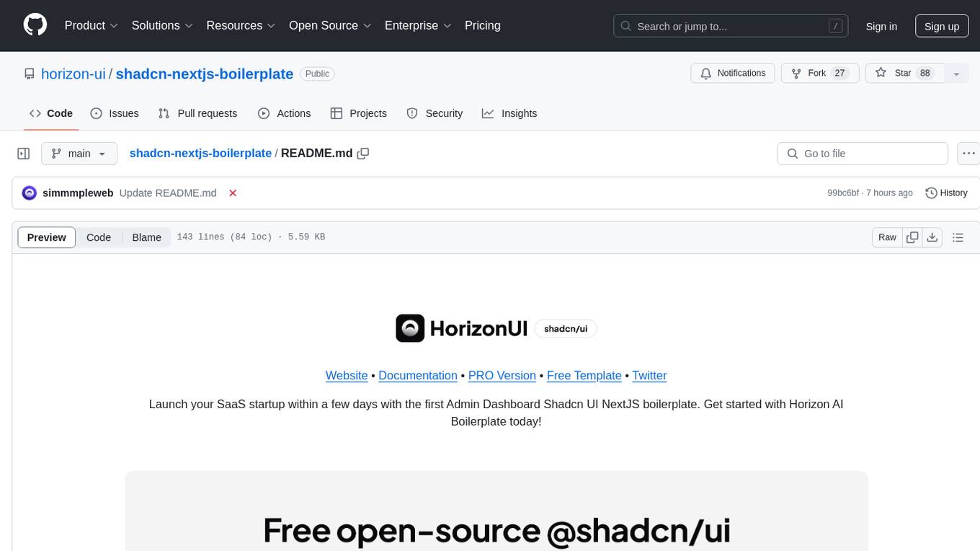Expand the Product menu

pos(92,25)
